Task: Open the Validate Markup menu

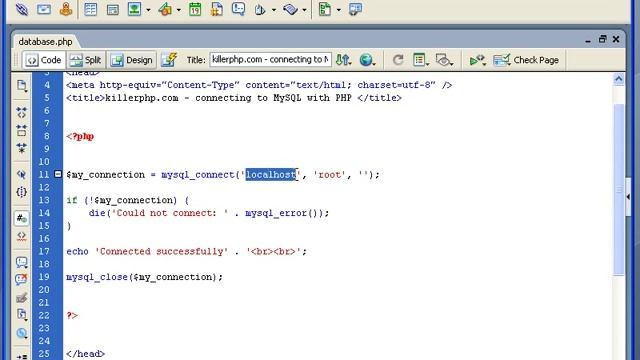Action: [477, 60]
